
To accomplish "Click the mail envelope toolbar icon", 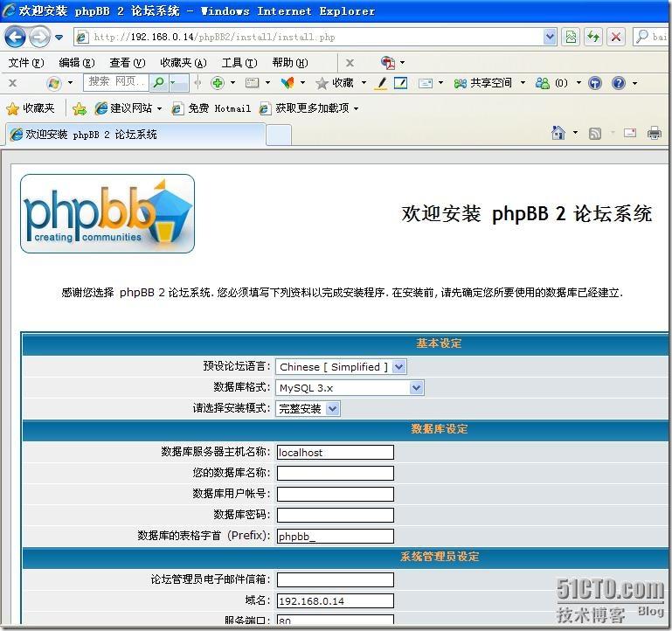I will pyautogui.click(x=426, y=83).
